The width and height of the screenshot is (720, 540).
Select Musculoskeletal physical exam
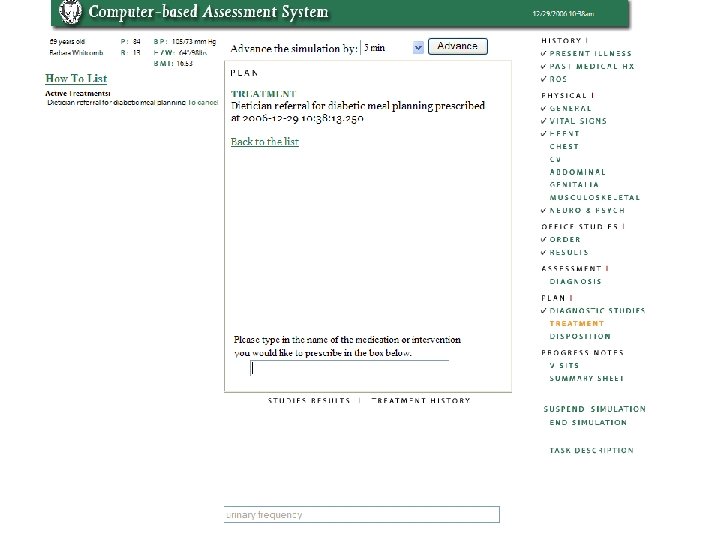pos(594,197)
